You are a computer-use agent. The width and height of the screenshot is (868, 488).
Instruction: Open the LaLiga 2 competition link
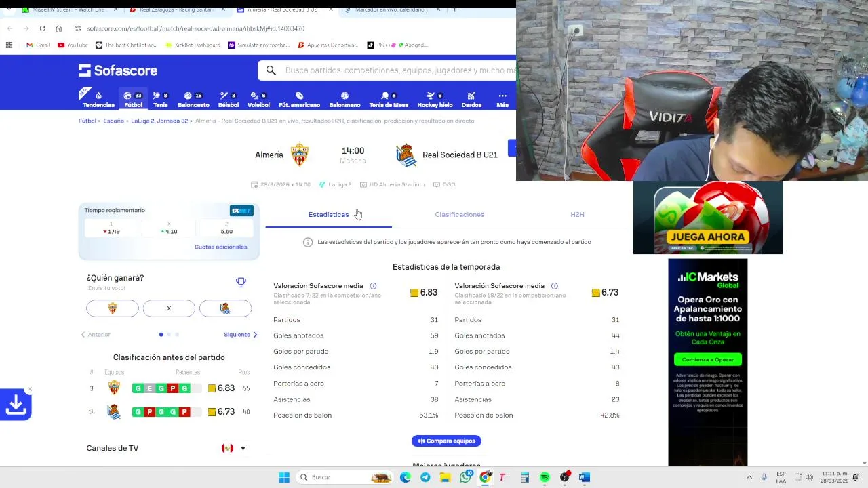click(336, 184)
